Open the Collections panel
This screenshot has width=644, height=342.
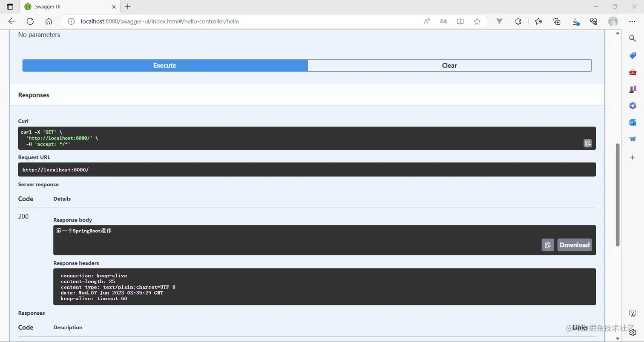point(557,21)
